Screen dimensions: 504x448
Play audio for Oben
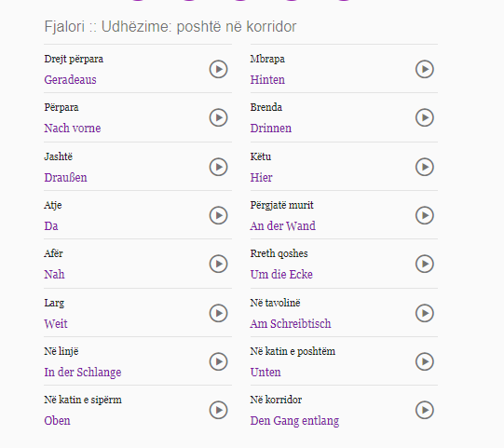[x=219, y=410]
